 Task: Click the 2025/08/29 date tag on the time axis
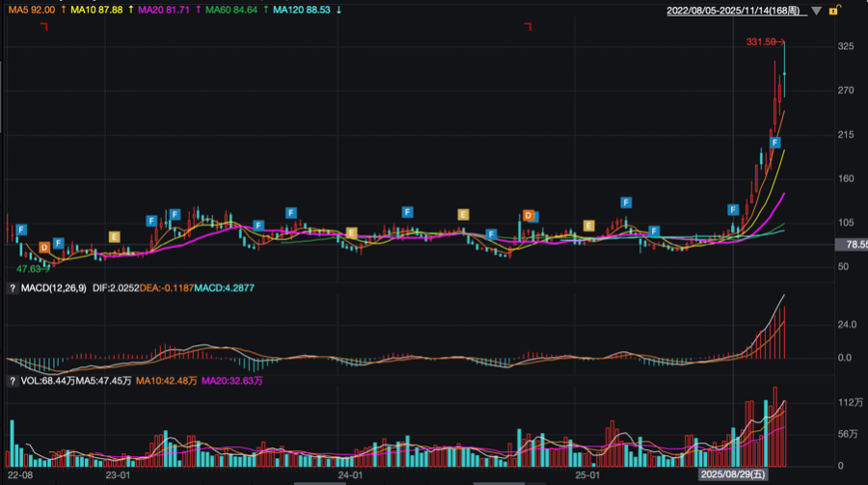pyautogui.click(x=735, y=475)
